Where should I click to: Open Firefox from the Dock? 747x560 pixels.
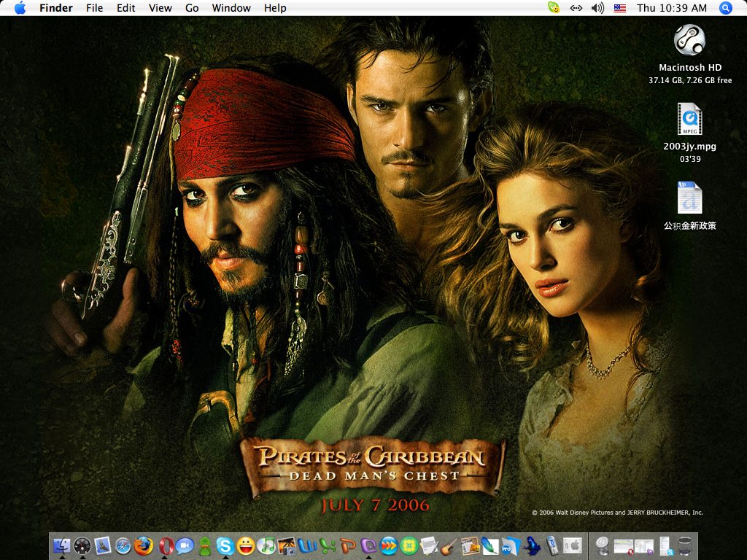tap(144, 545)
